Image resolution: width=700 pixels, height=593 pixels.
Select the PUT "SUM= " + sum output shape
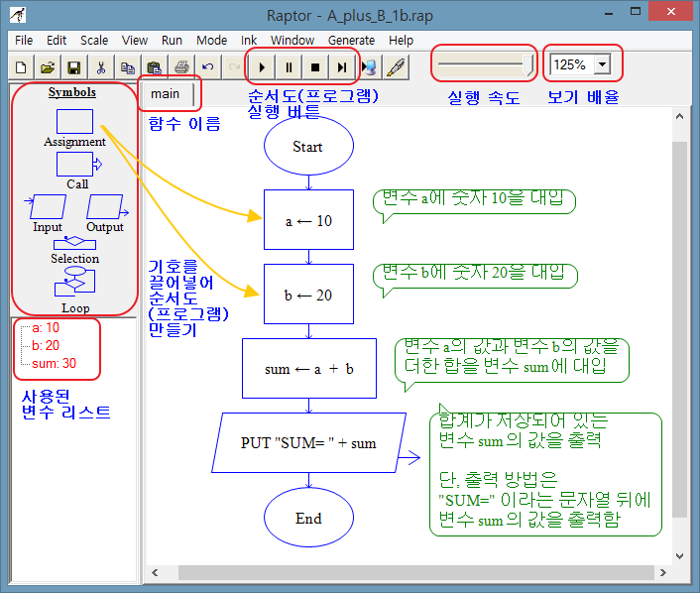pyautogui.click(x=308, y=442)
